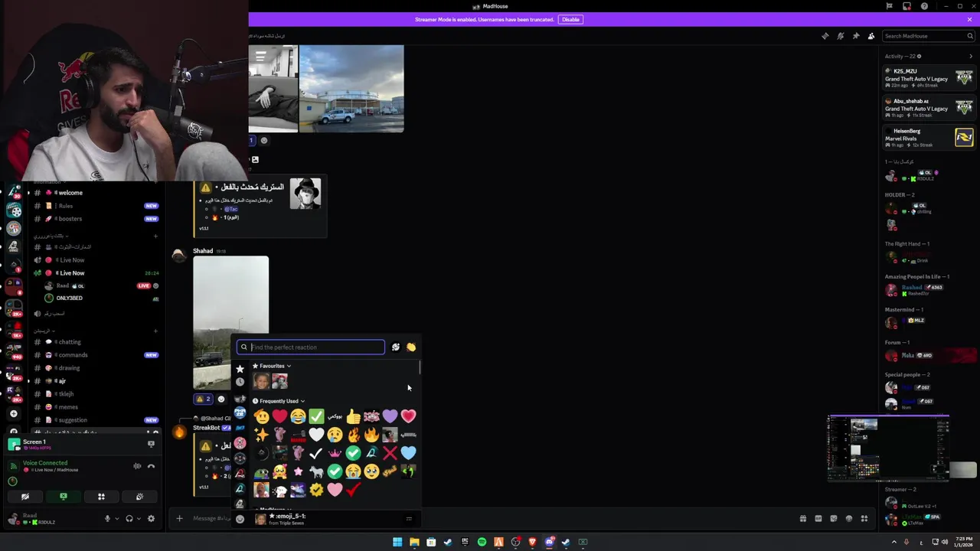This screenshot has height=551, width=980.
Task: Open the commands channel
Action: pyautogui.click(x=96, y=355)
